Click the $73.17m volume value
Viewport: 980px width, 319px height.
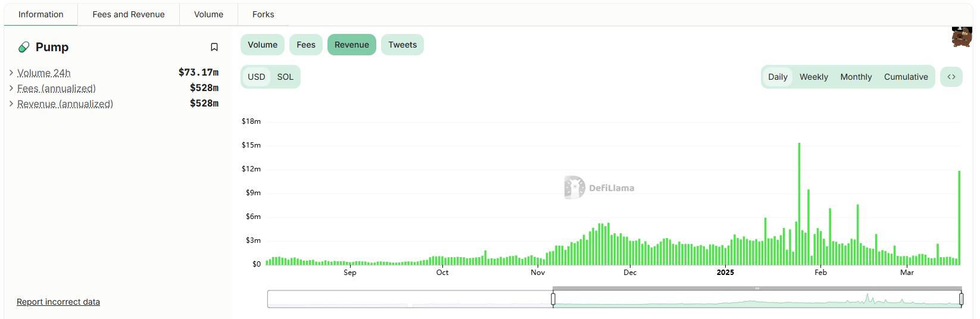pos(198,73)
